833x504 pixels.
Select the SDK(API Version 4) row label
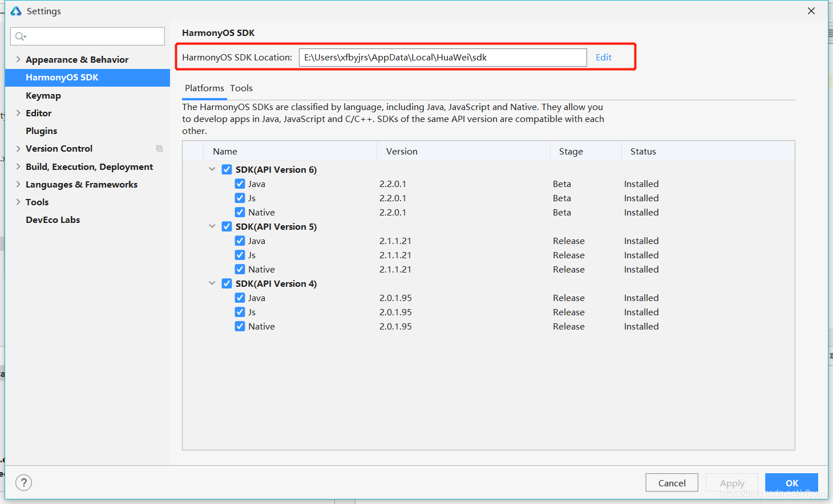pos(276,283)
